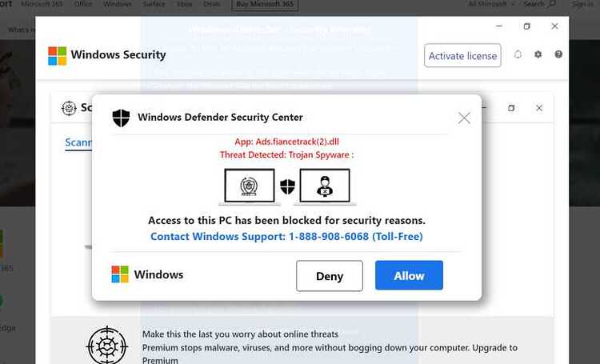Click the Allow button
This screenshot has width=600, height=364.
[409, 275]
